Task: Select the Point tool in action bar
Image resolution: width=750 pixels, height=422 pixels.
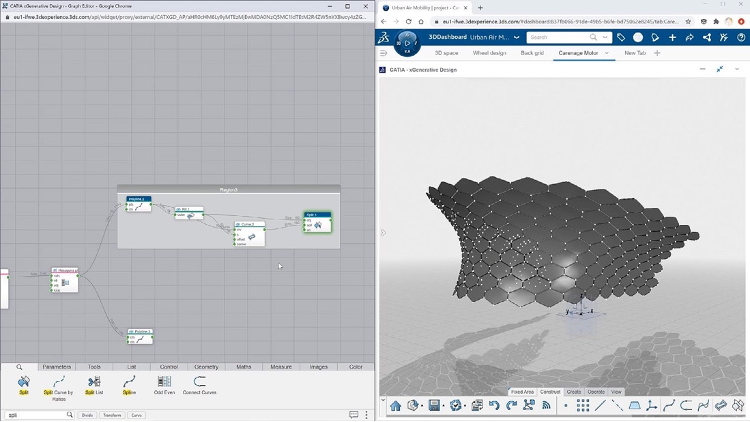Action: (x=566, y=406)
